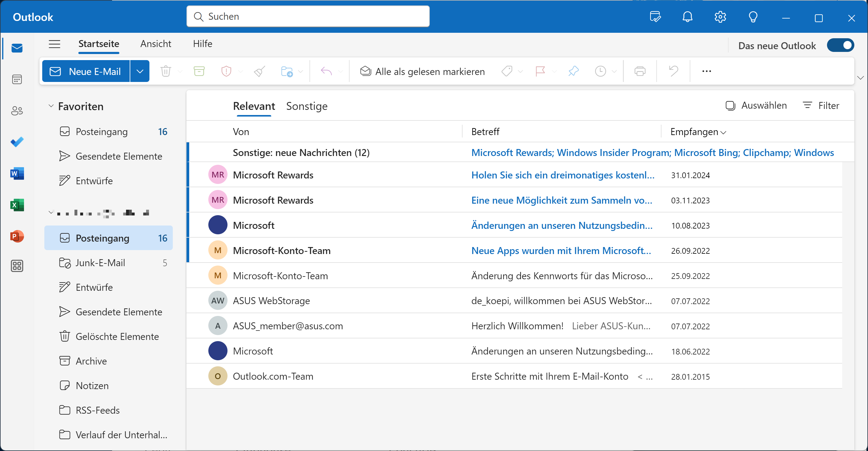868x451 pixels.
Task: Collapse the Favoriten section
Action: [51, 106]
